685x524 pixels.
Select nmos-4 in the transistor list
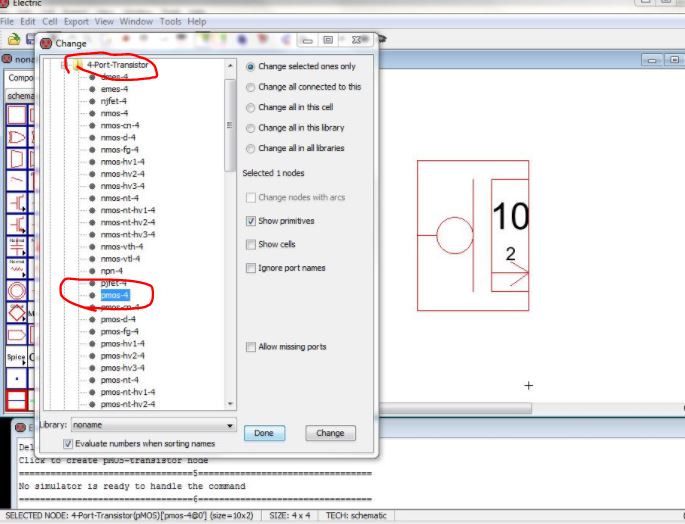[x=114, y=113]
